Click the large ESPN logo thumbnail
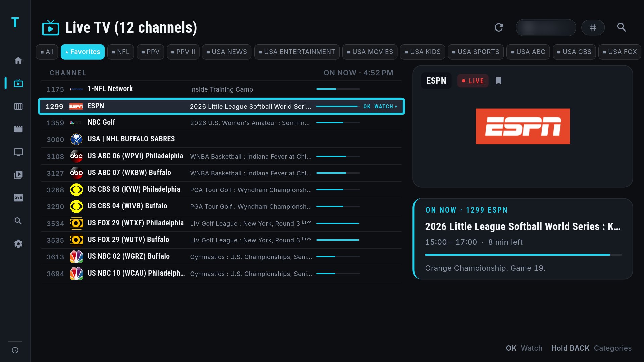The height and width of the screenshot is (362, 644). [523, 126]
